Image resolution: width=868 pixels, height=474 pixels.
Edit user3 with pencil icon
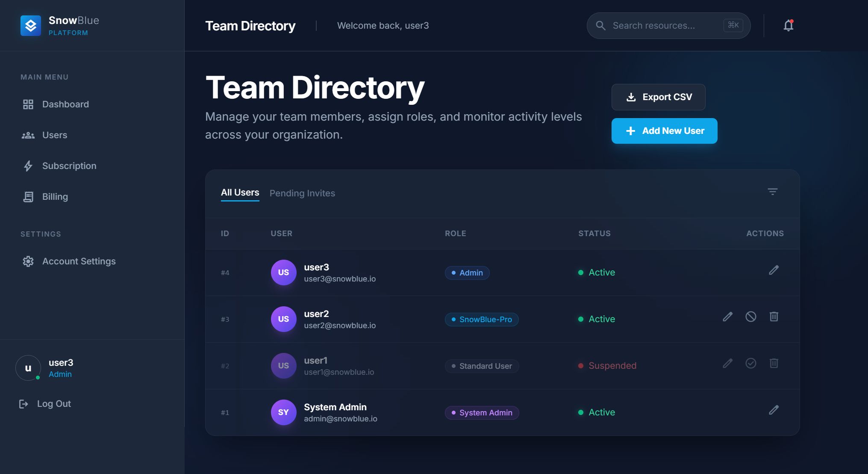pos(774,270)
